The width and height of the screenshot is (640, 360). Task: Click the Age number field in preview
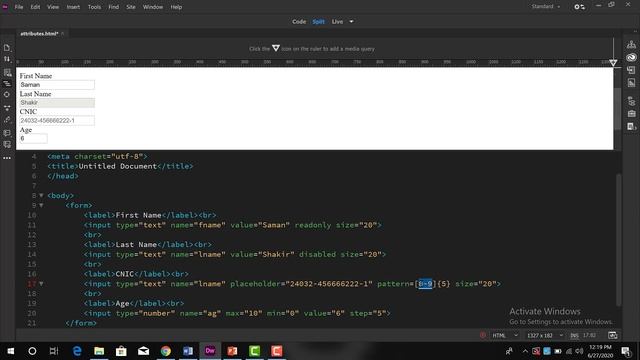[33, 139]
